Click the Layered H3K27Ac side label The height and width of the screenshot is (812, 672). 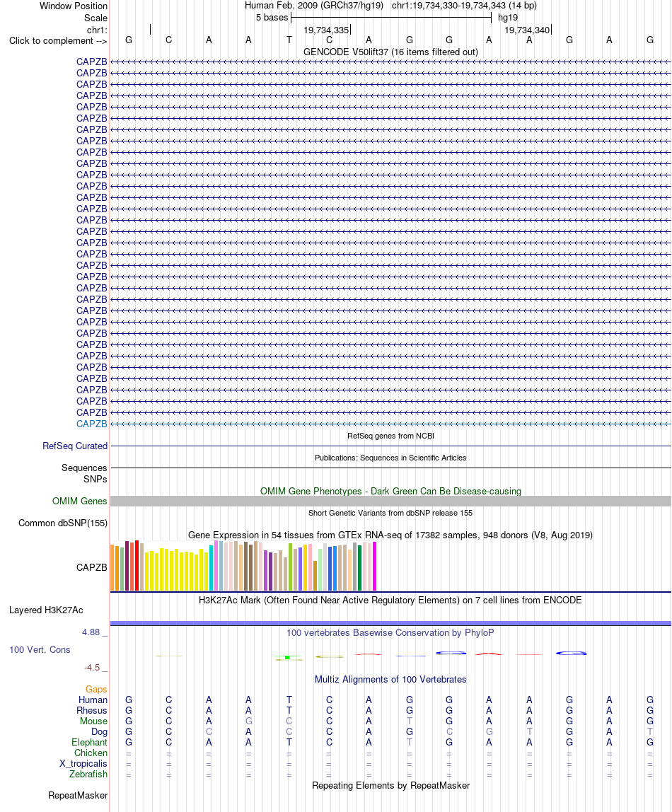[46, 610]
